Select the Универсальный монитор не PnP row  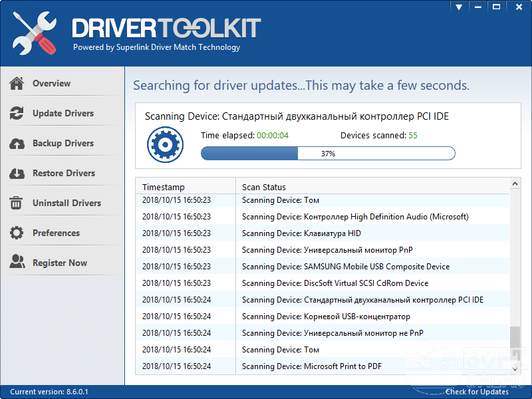tap(323, 333)
